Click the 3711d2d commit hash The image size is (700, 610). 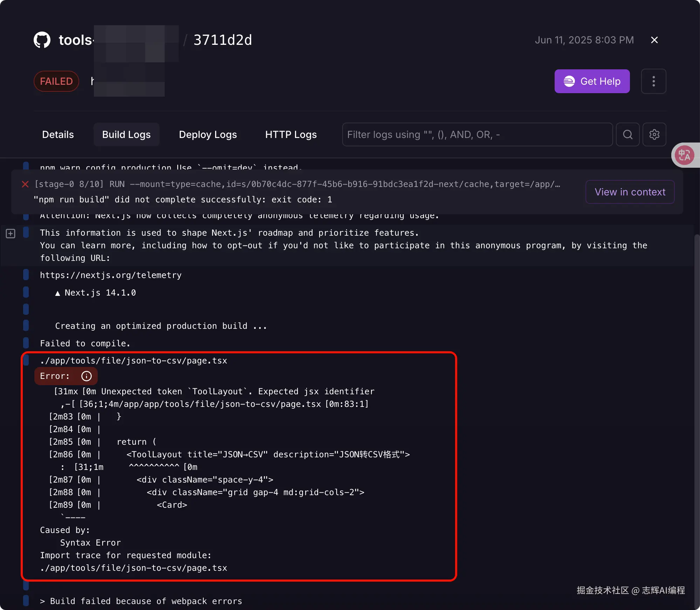click(222, 40)
